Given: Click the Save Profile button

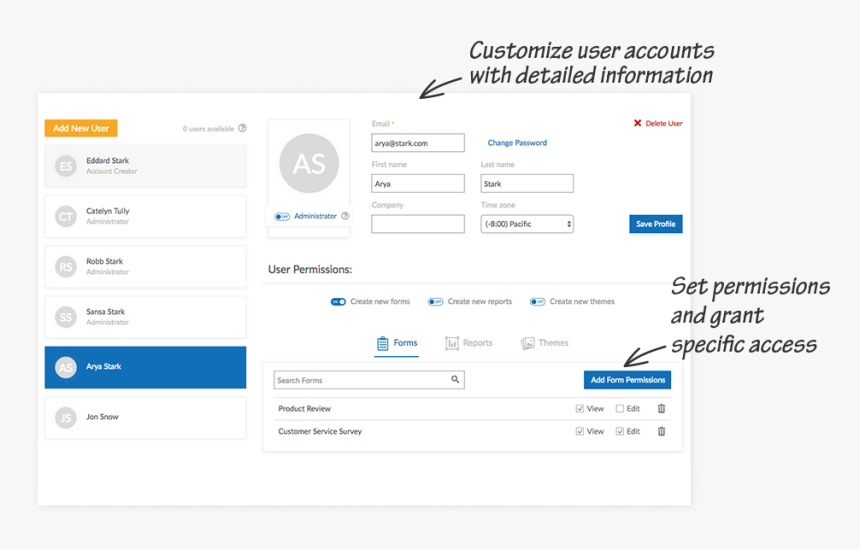Looking at the screenshot, I should point(655,224).
